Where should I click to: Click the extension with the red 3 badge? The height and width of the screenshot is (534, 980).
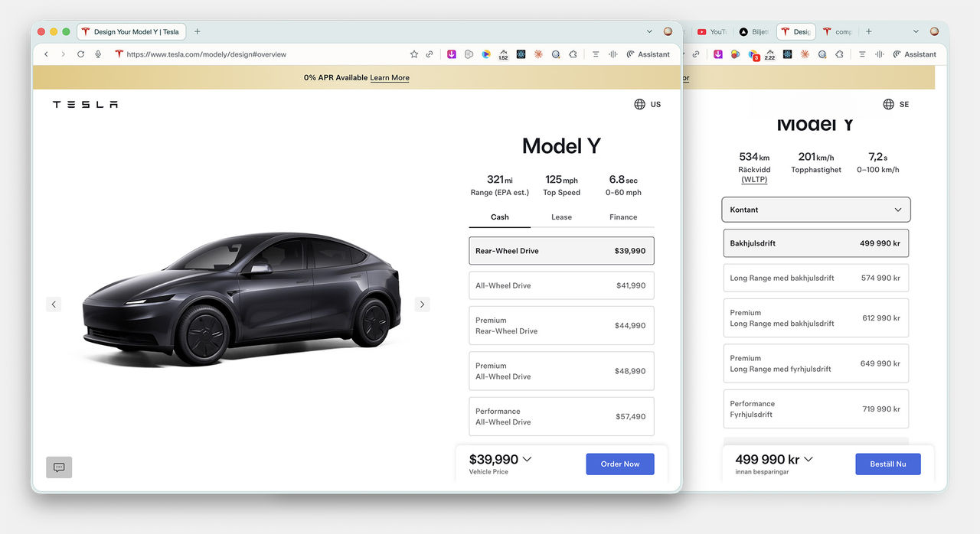(x=753, y=55)
